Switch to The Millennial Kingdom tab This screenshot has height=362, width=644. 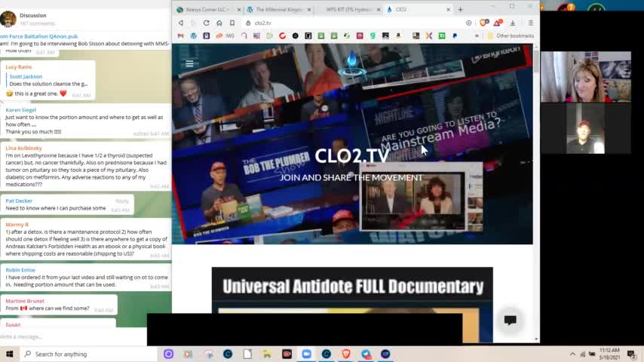point(279,10)
